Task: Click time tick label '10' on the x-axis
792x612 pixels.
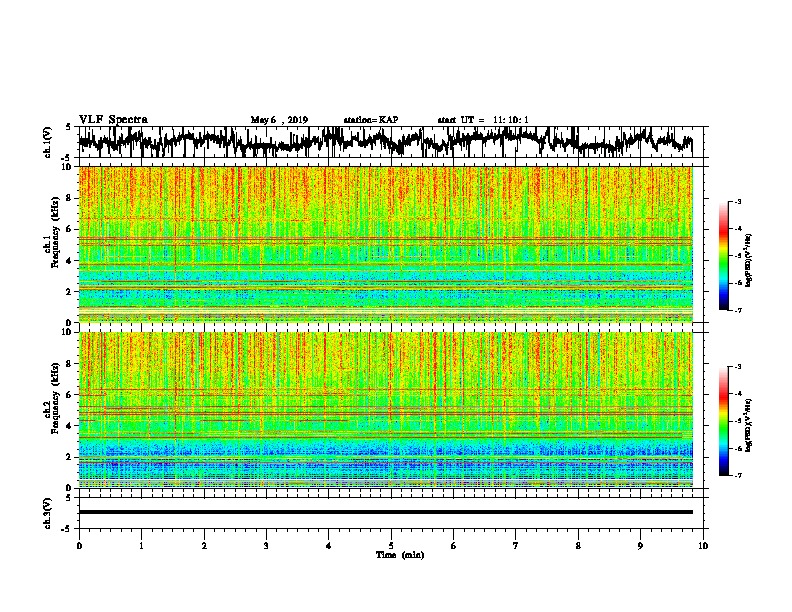Action: point(703,546)
